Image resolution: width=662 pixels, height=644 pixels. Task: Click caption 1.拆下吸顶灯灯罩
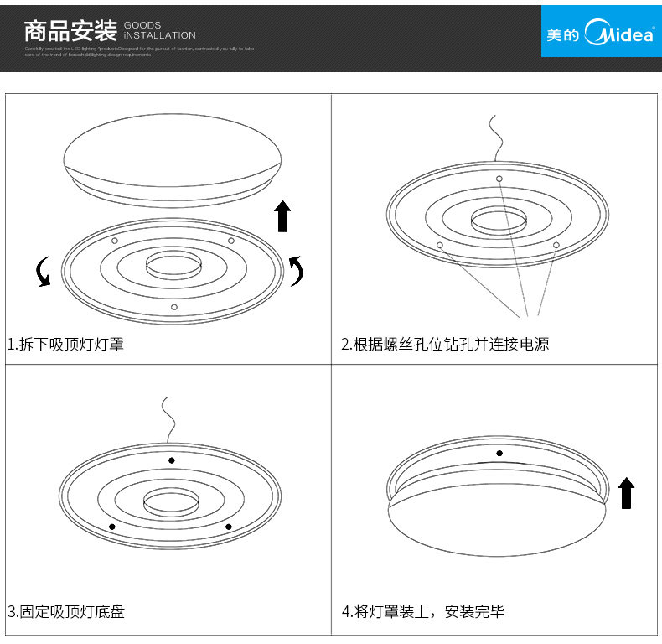click(x=65, y=344)
